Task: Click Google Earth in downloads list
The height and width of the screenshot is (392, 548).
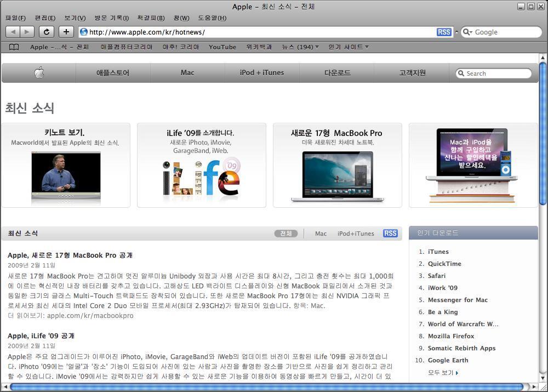Action: pos(448,360)
